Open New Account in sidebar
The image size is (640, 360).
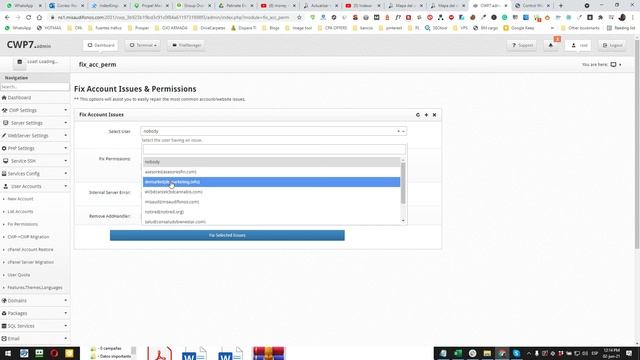coord(20,199)
